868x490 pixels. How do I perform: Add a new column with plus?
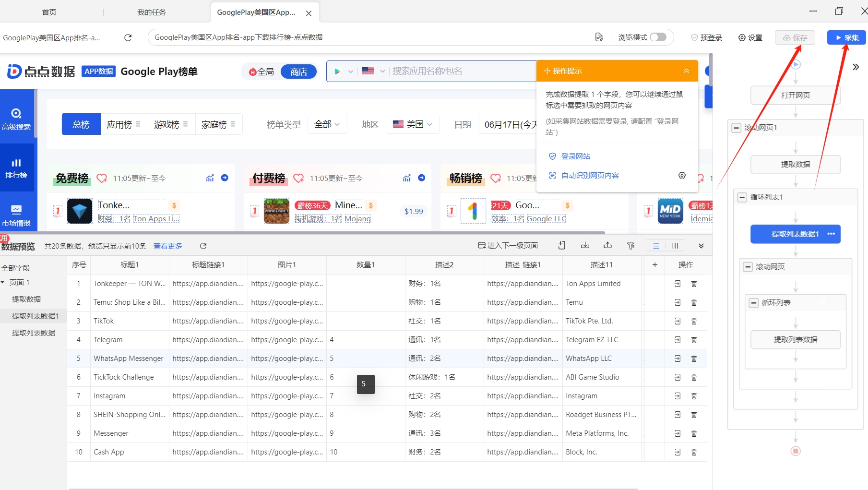pyautogui.click(x=654, y=265)
